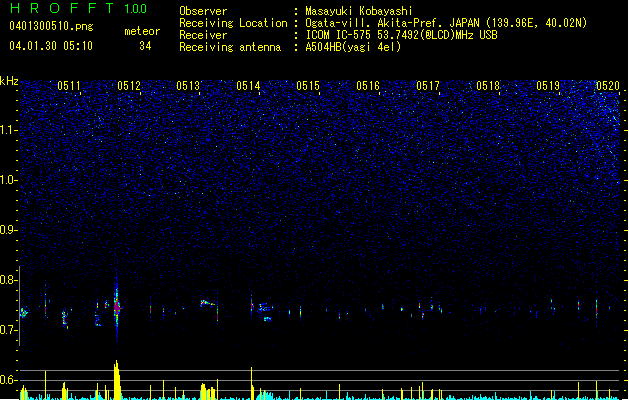
Task: Click the Receiving Location label
Action: tap(233, 23)
